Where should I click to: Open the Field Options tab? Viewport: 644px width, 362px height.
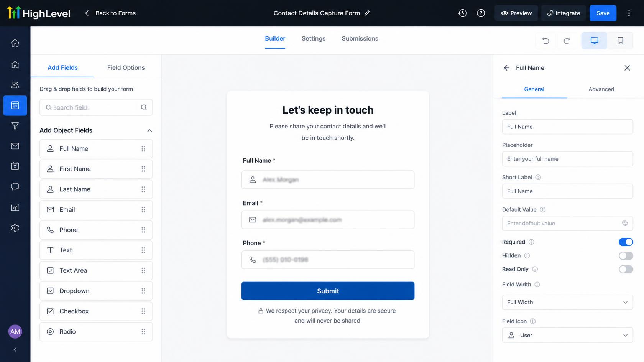pyautogui.click(x=126, y=68)
